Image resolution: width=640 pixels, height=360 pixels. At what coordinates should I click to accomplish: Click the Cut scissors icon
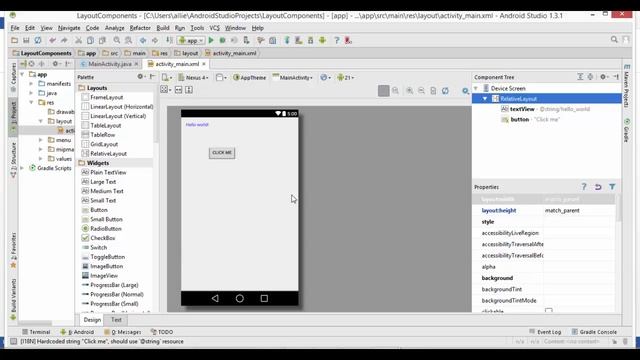[78, 40]
